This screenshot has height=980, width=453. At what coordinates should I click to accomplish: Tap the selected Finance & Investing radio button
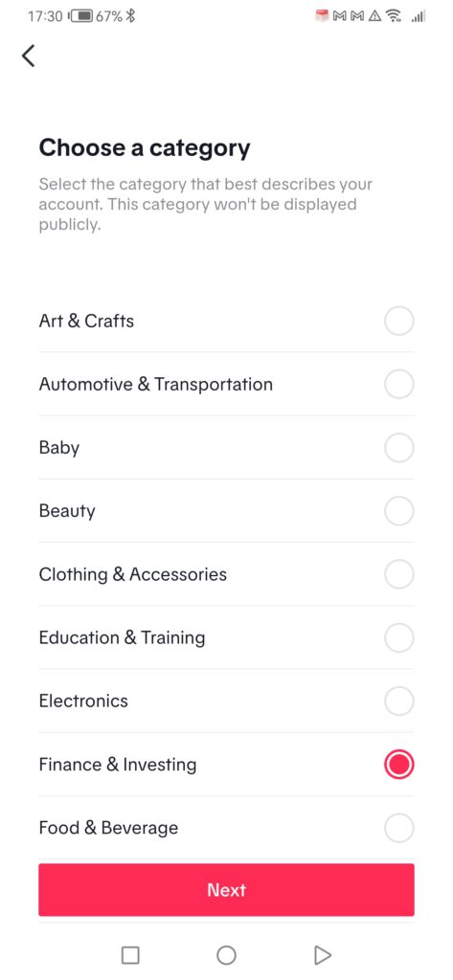pyautogui.click(x=399, y=765)
